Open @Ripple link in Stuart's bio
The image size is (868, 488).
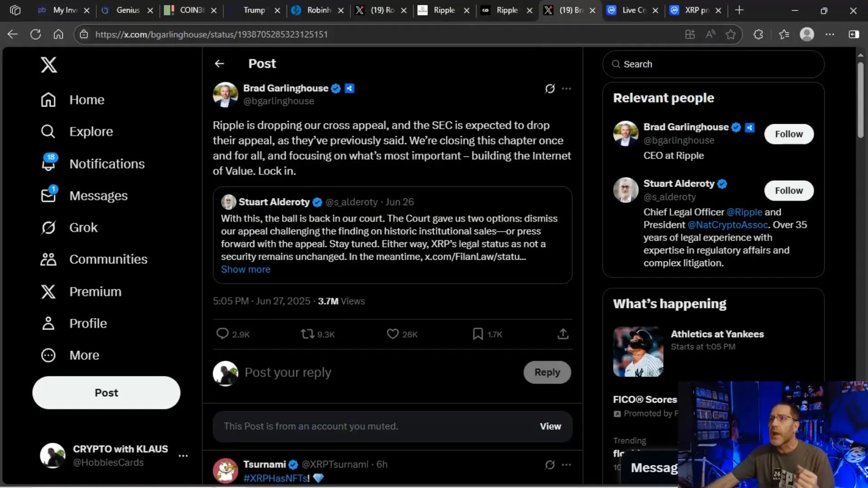744,212
